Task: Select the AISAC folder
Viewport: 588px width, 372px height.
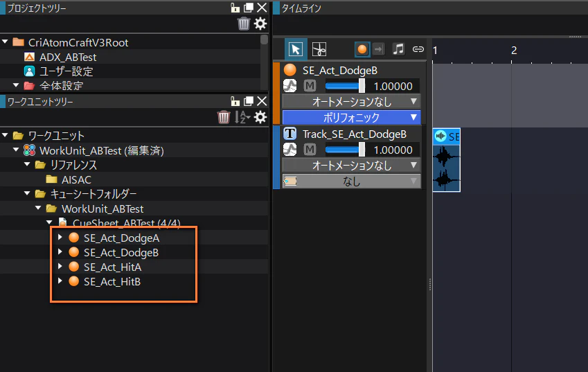Action: click(76, 179)
